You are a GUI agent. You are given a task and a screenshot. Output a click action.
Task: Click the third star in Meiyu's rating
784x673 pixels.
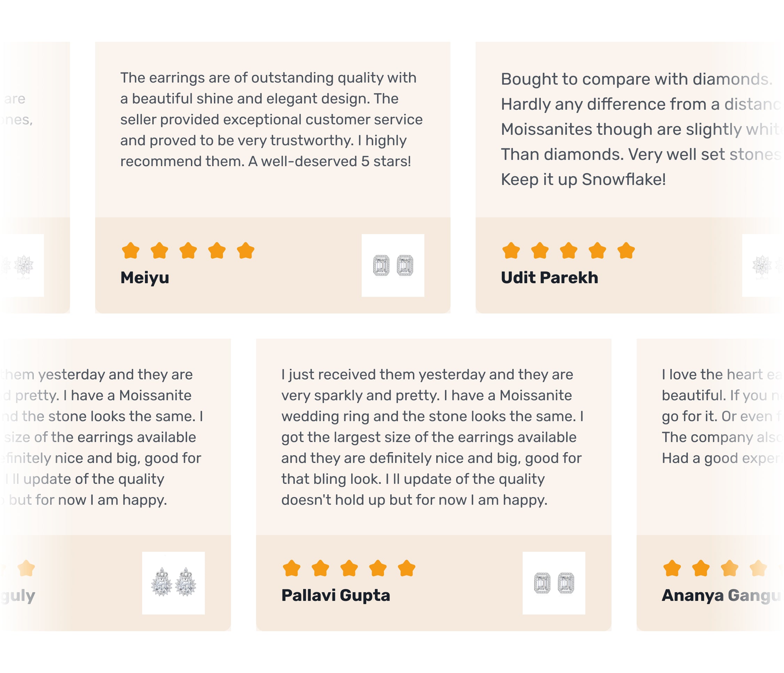(x=188, y=250)
